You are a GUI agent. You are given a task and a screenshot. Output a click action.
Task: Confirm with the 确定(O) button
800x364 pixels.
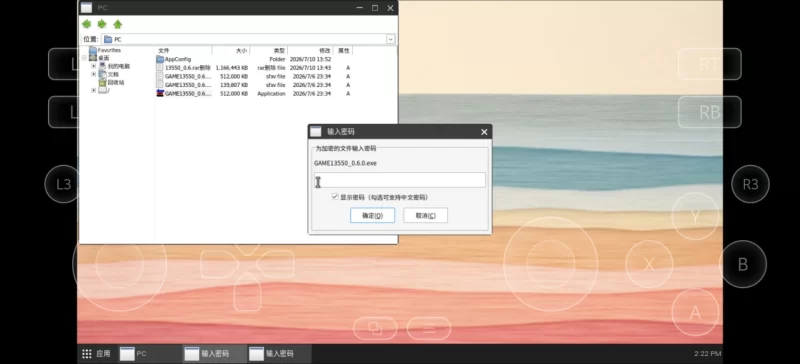372,215
